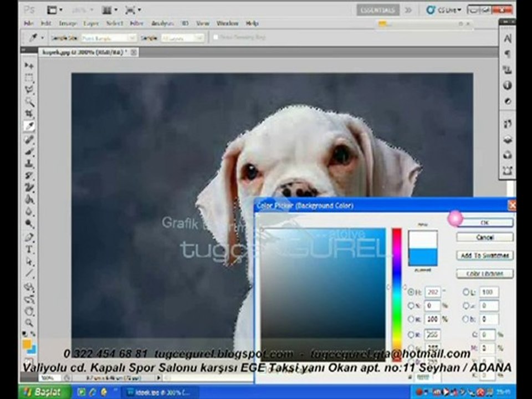Image resolution: width=532 pixels, height=399 pixels.
Task: Click the hex color value field
Action: tap(427, 377)
